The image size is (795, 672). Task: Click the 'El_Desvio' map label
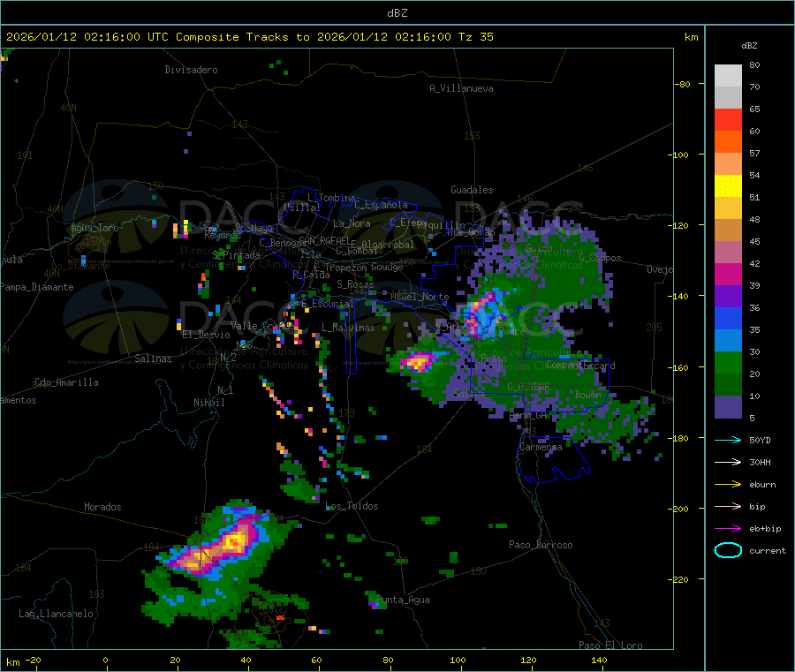pos(207,335)
